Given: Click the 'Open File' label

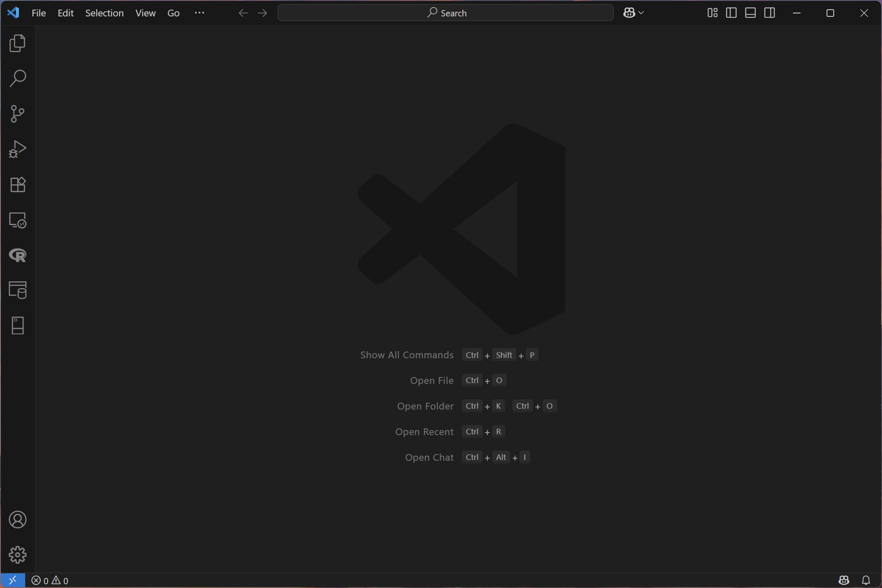Looking at the screenshot, I should click(x=432, y=381).
